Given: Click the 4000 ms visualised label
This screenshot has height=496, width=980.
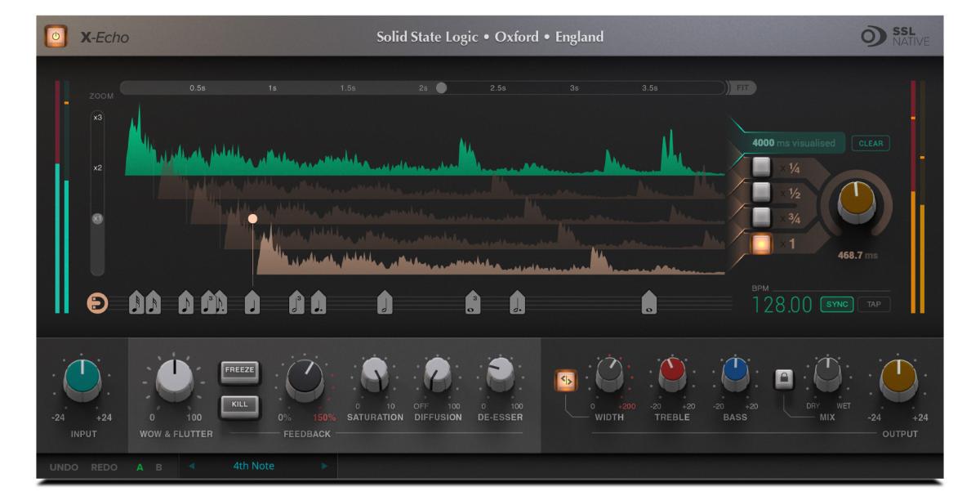Looking at the screenshot, I should [794, 144].
